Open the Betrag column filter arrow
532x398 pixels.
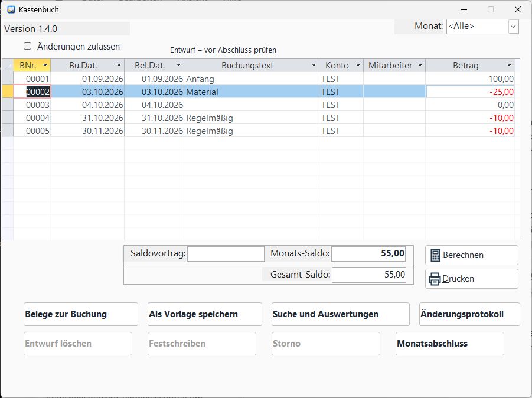point(510,66)
